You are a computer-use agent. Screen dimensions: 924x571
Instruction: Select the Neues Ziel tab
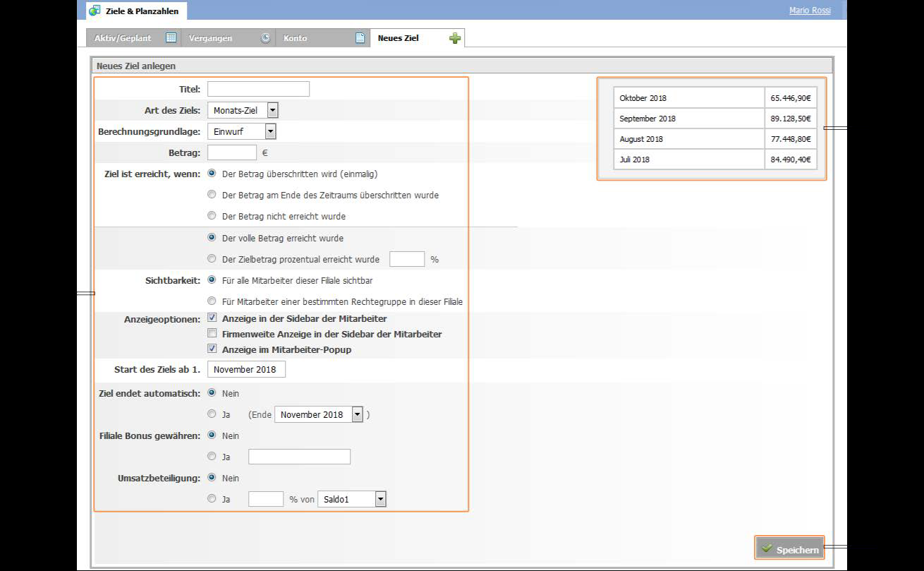418,38
